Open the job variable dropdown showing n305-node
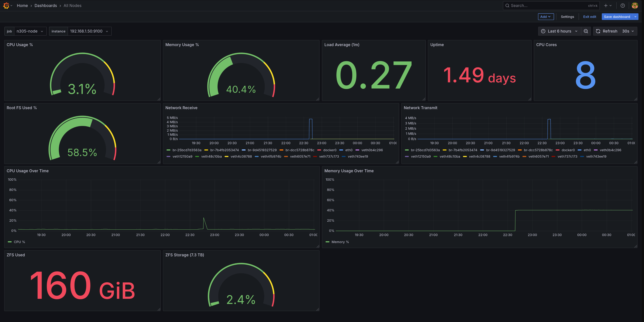The height and width of the screenshot is (322, 644). click(x=30, y=31)
